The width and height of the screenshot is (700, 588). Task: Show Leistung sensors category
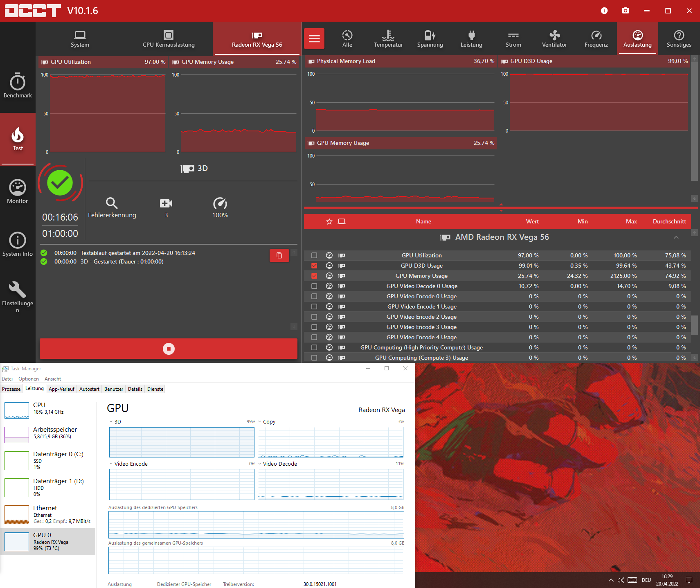pos(471,39)
